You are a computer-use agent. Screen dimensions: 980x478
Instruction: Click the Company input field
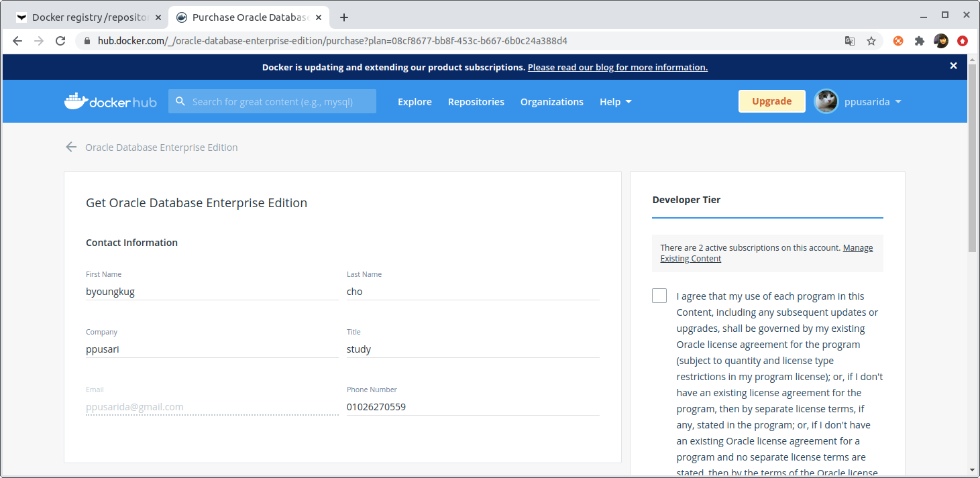[x=212, y=349]
